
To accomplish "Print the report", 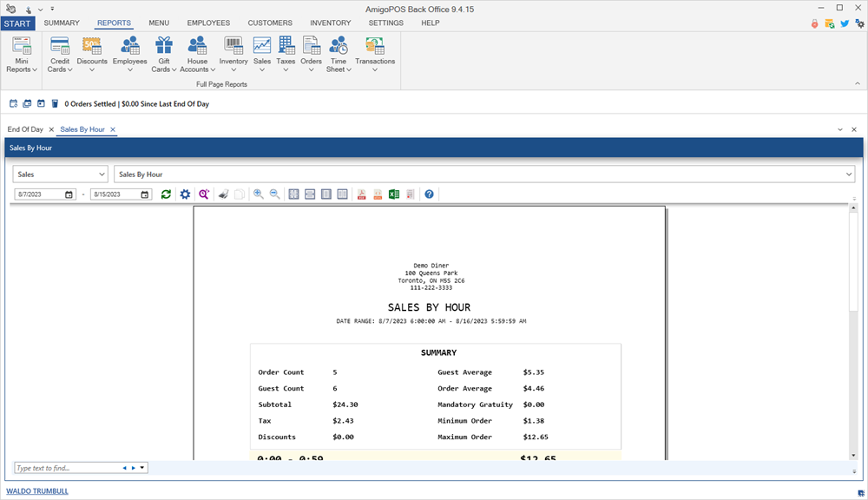I will point(224,194).
